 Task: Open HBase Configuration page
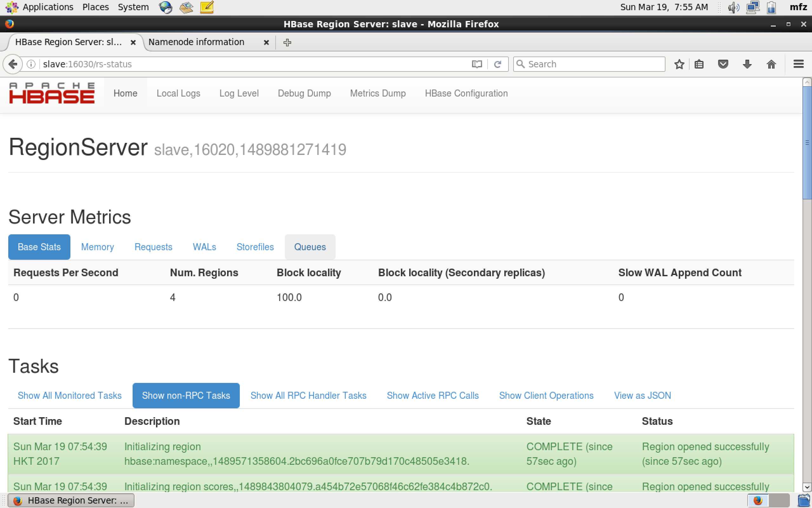(x=466, y=93)
